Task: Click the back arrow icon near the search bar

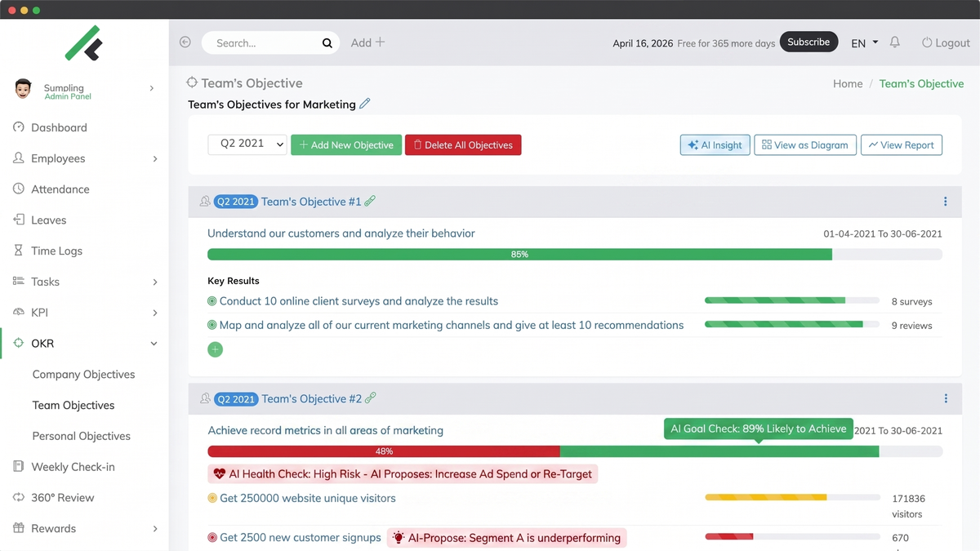Action: (184, 42)
